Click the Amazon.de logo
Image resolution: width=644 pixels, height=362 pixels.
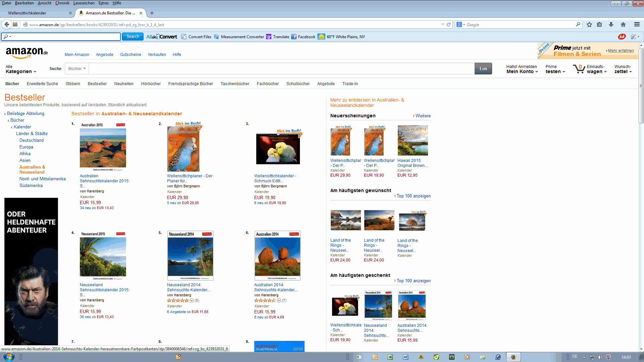[x=27, y=52]
